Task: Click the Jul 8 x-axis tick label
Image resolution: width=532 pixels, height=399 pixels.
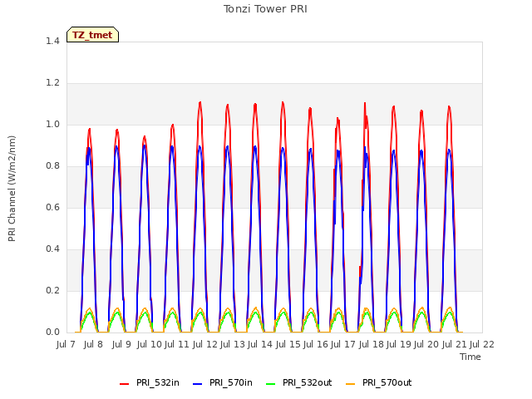Action: [93, 344]
